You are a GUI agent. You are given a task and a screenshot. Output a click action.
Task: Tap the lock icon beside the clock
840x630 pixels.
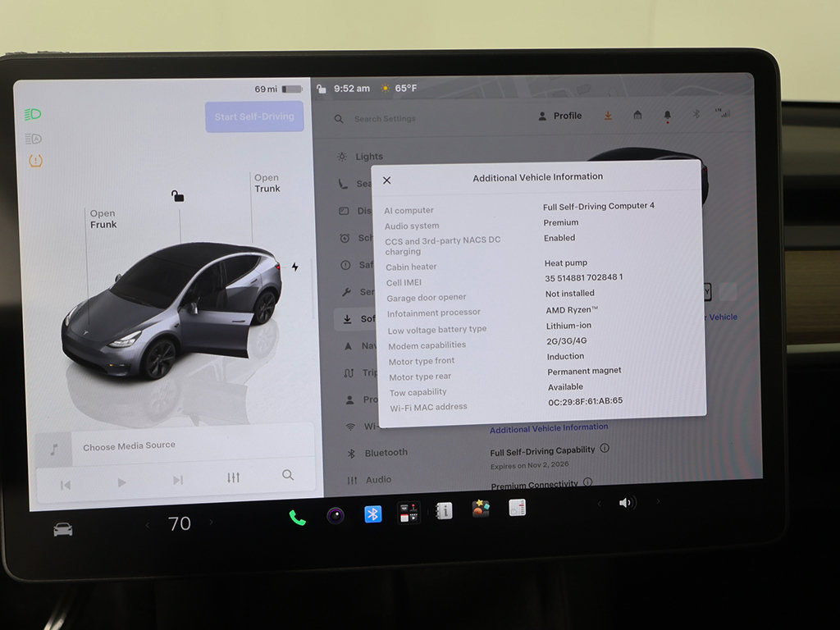pos(321,89)
